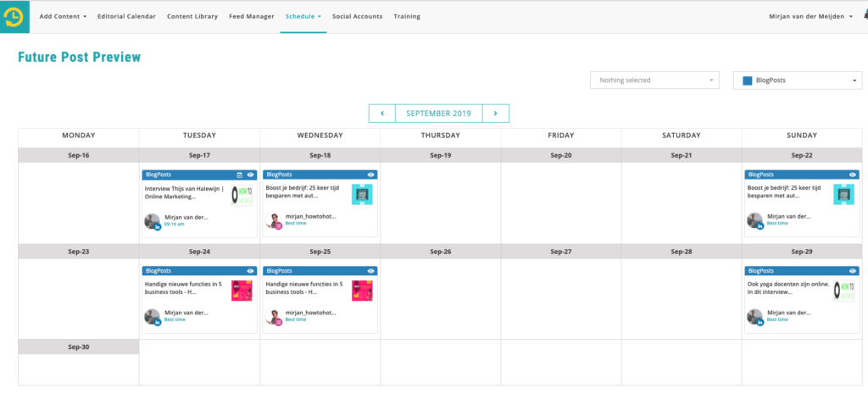Click the blue BlogPosts color square in dropdown
This screenshot has width=868, height=399.
tap(748, 80)
